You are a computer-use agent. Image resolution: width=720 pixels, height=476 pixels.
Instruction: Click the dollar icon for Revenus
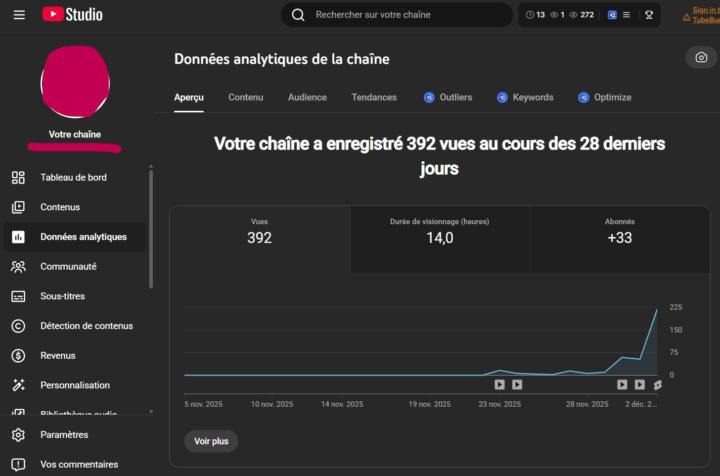point(18,355)
